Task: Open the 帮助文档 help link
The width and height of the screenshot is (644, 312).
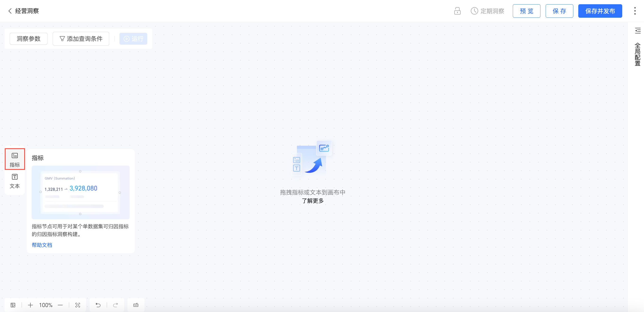Action: pos(42,245)
